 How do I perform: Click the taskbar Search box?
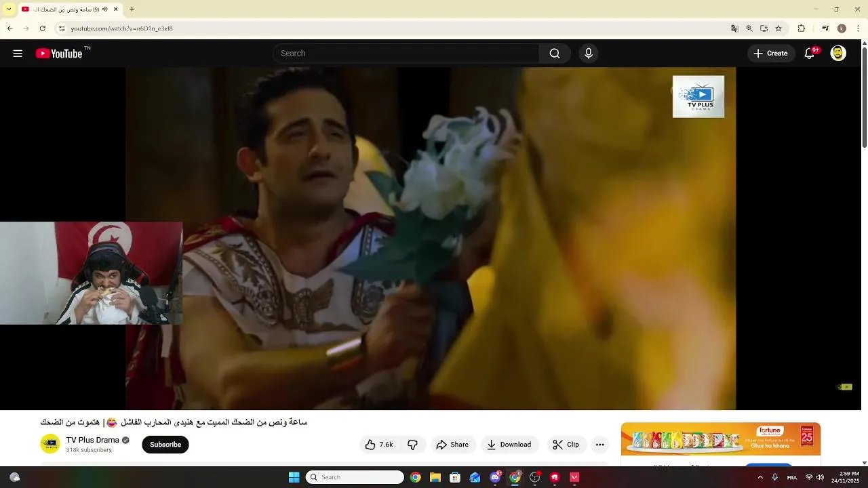coord(355,477)
